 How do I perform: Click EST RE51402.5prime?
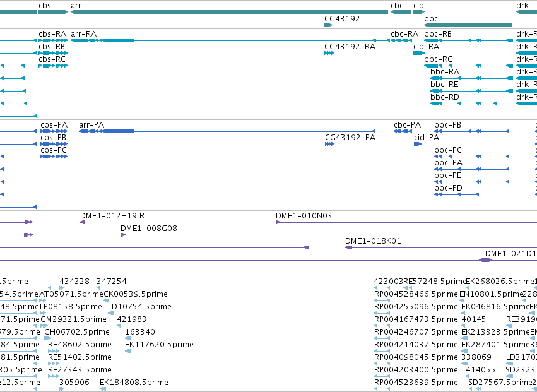coord(80,357)
